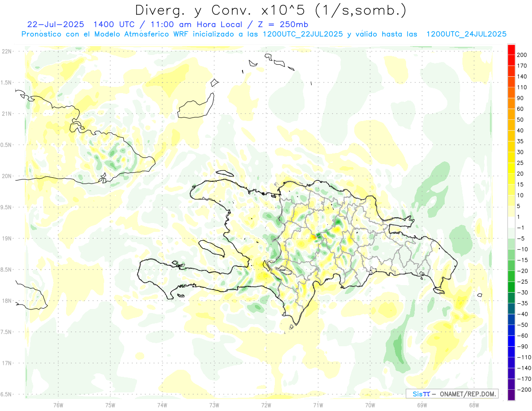532x411 pixels.
Task: Click the colorbar value '60' (positive)
Action: pos(520,109)
